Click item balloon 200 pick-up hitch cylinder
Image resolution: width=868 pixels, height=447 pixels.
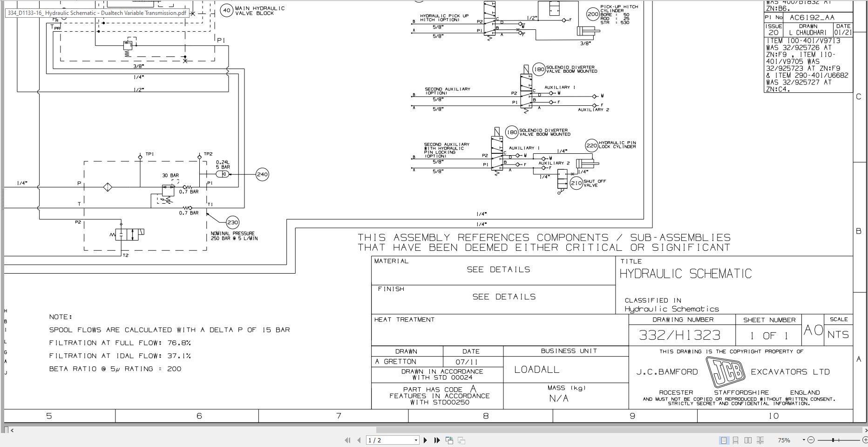(x=593, y=14)
